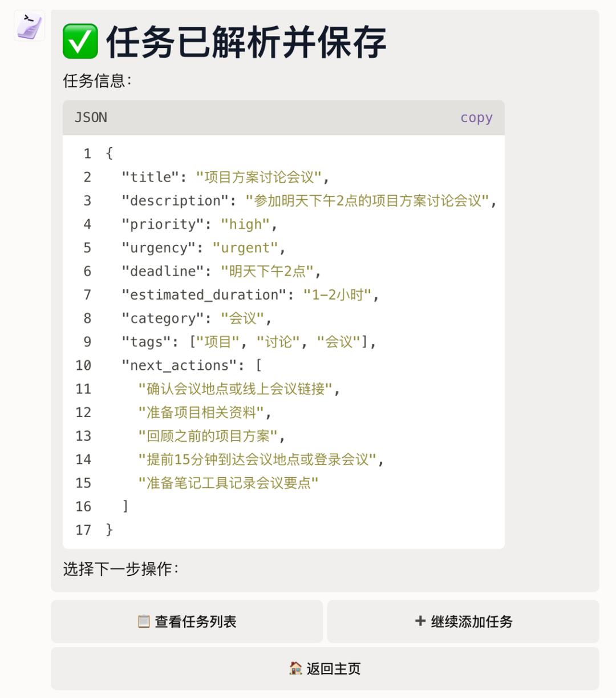Select the copy icon area of the code header

476,117
